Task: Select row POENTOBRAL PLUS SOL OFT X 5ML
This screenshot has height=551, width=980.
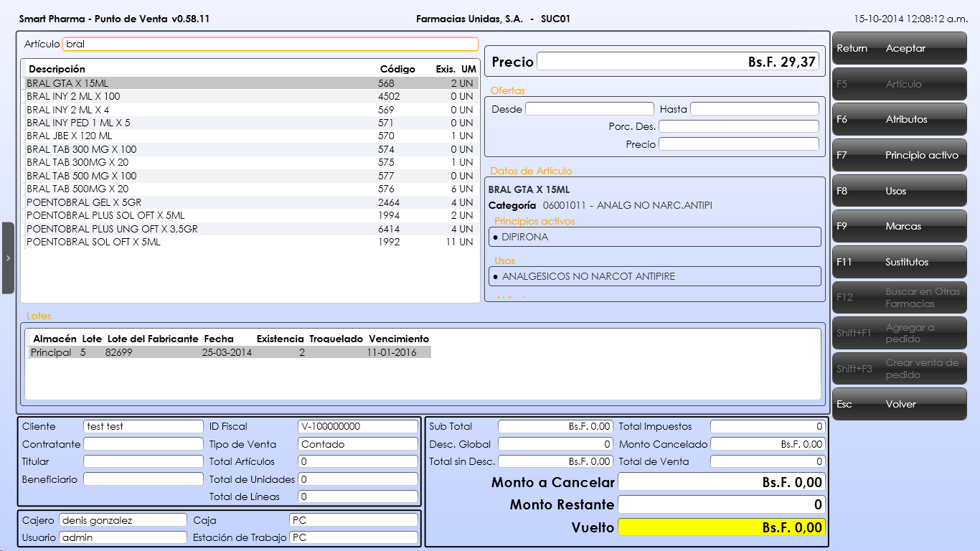Action: coord(251,216)
